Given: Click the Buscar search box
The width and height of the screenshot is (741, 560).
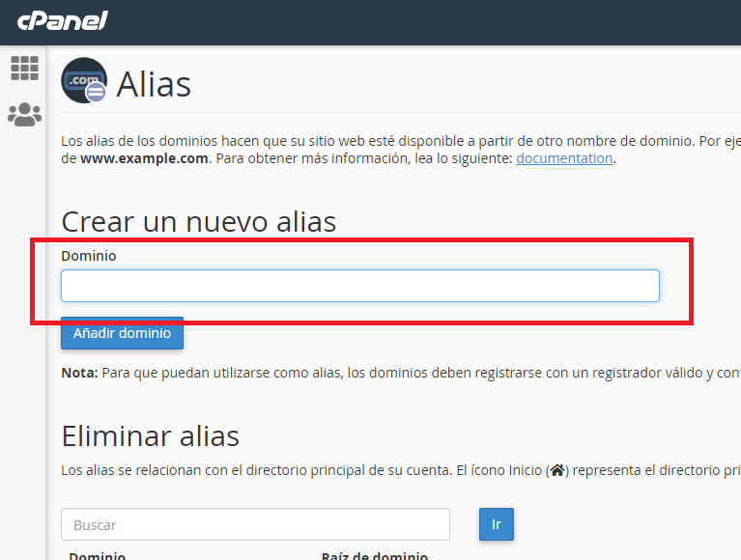Looking at the screenshot, I should coord(255,524).
